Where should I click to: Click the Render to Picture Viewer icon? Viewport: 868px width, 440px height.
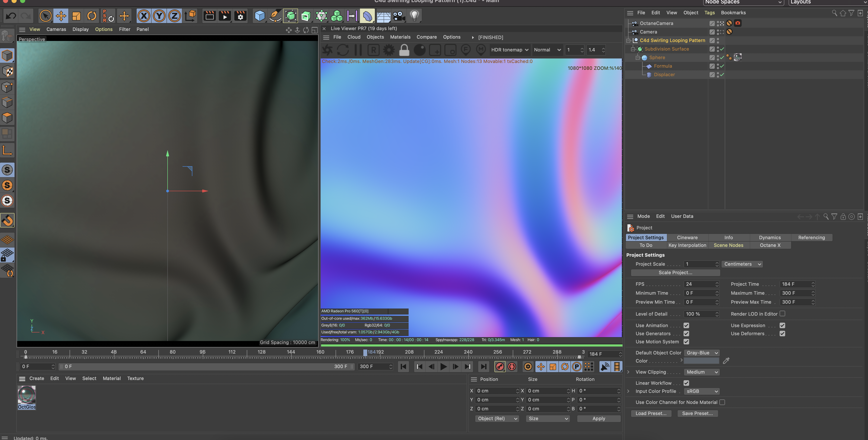tap(225, 16)
